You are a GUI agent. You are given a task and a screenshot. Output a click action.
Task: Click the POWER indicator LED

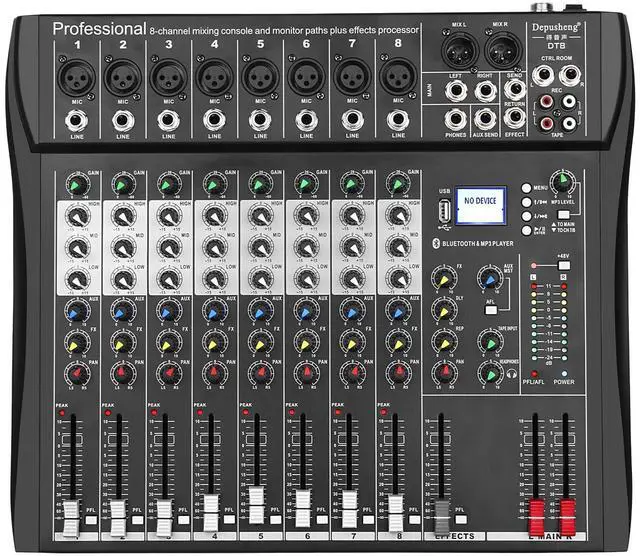pos(564,374)
